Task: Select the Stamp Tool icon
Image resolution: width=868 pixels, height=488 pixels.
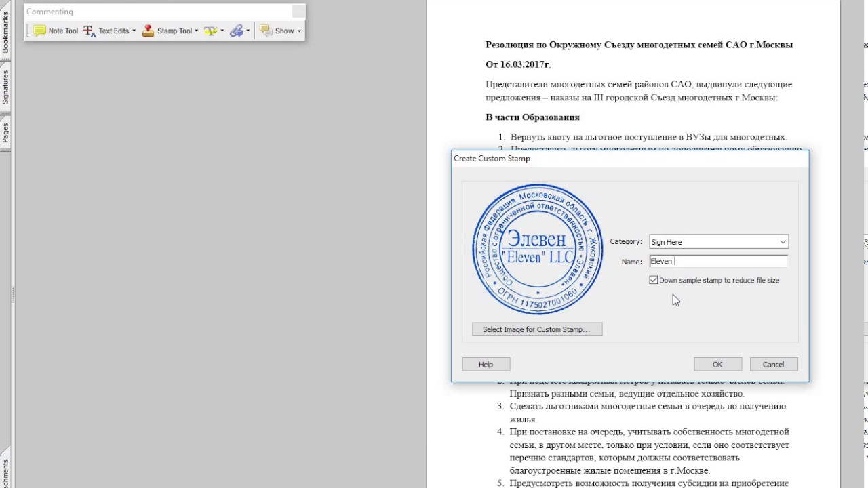Action: click(148, 30)
